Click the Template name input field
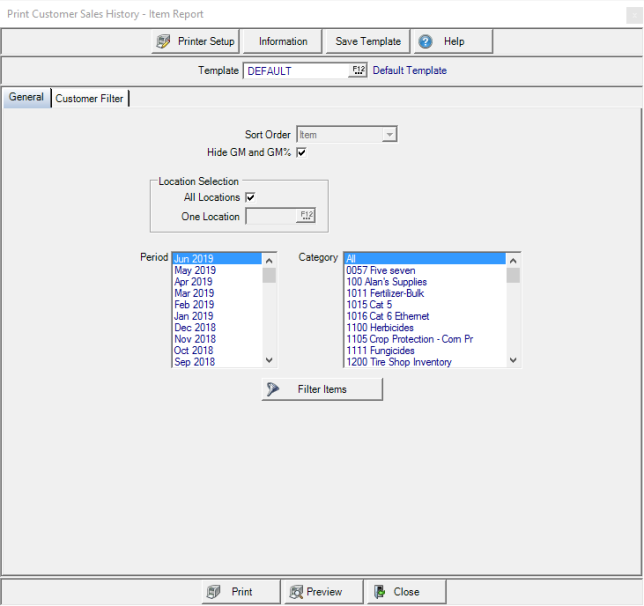The width and height of the screenshot is (644, 606). coord(295,71)
